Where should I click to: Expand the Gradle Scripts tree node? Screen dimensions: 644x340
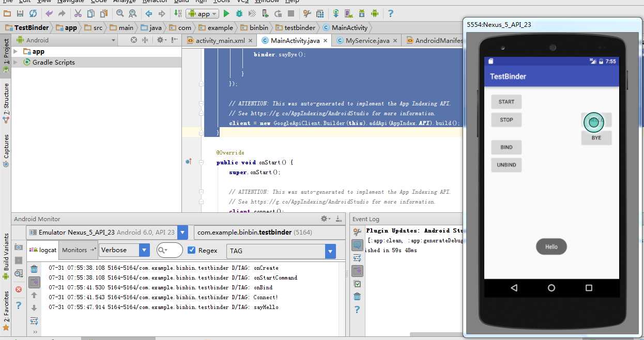pos(16,62)
